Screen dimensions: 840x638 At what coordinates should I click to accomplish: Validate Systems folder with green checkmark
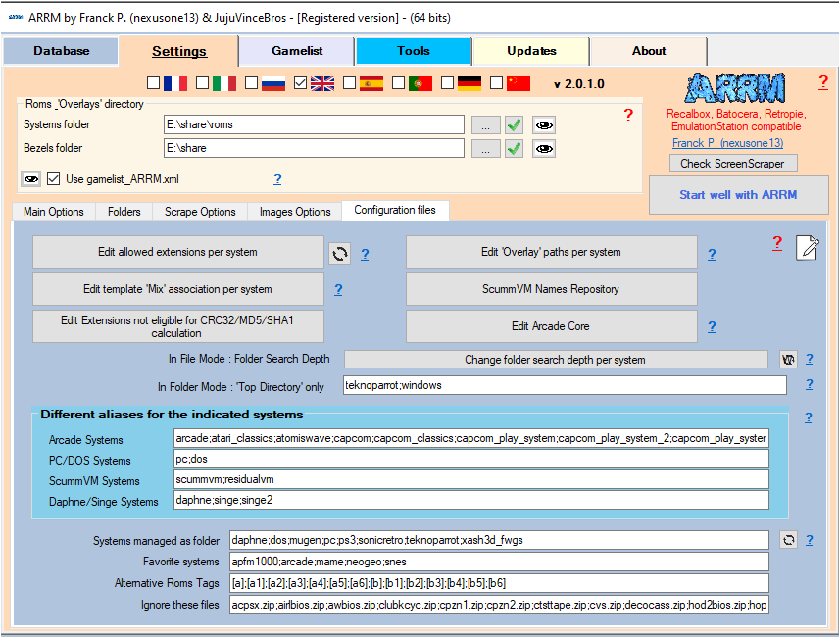pos(515,124)
